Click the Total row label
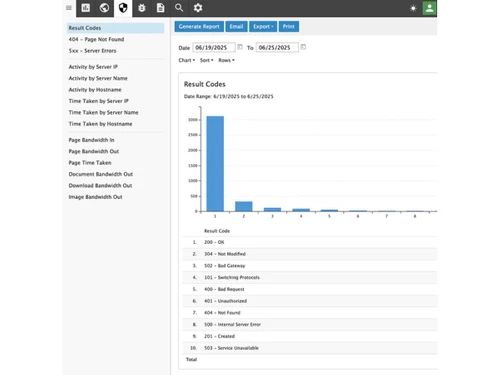 tap(191, 359)
